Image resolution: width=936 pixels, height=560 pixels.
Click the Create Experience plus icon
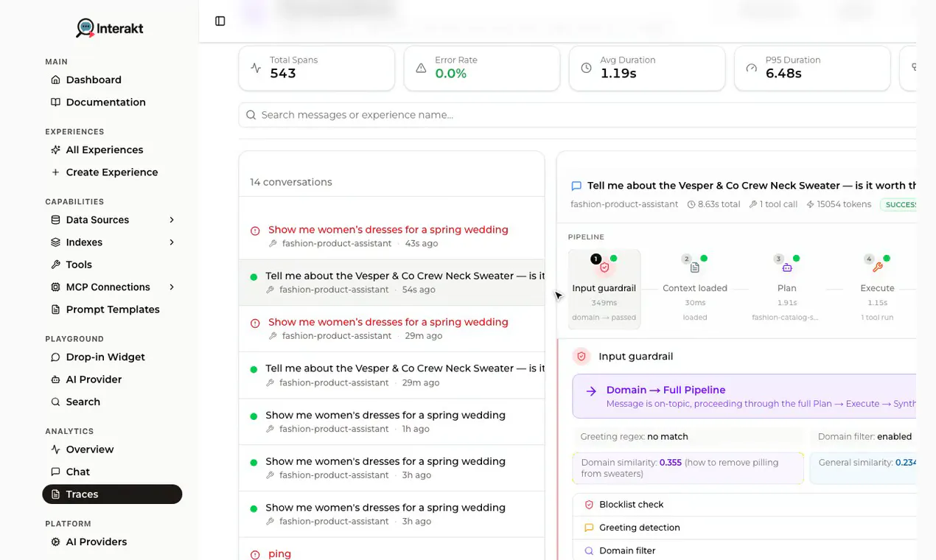point(55,172)
